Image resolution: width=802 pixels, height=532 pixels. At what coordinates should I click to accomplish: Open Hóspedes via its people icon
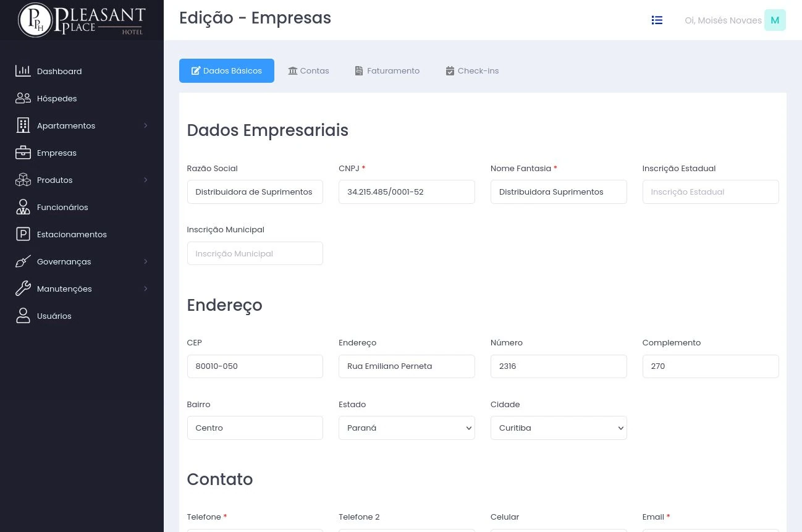point(23,98)
